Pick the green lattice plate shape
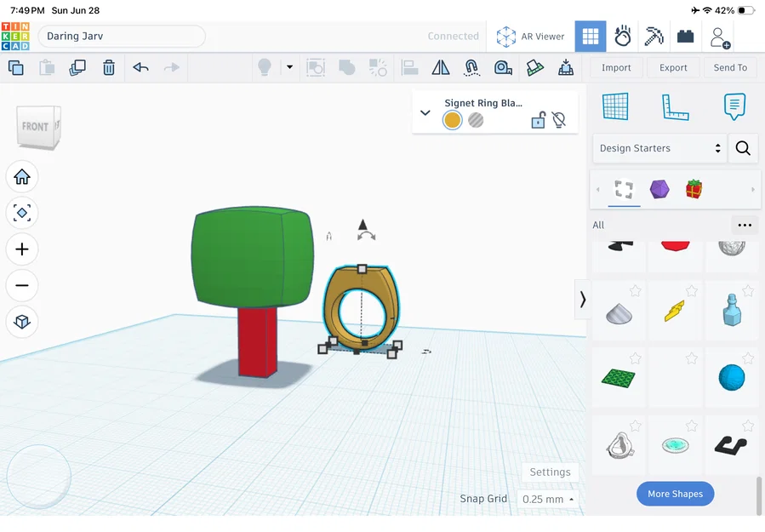Image resolution: width=765 pixels, height=532 pixels. click(x=619, y=378)
